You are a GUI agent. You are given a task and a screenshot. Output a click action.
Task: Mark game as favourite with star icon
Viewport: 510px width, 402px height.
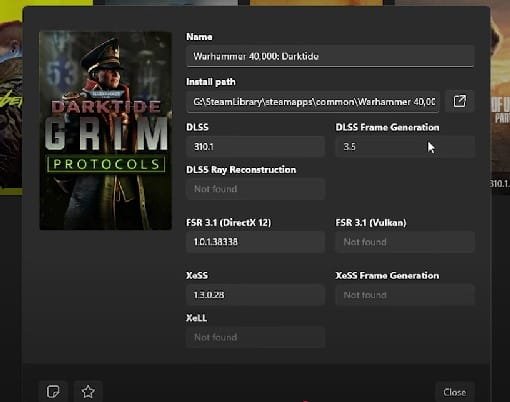coord(88,392)
